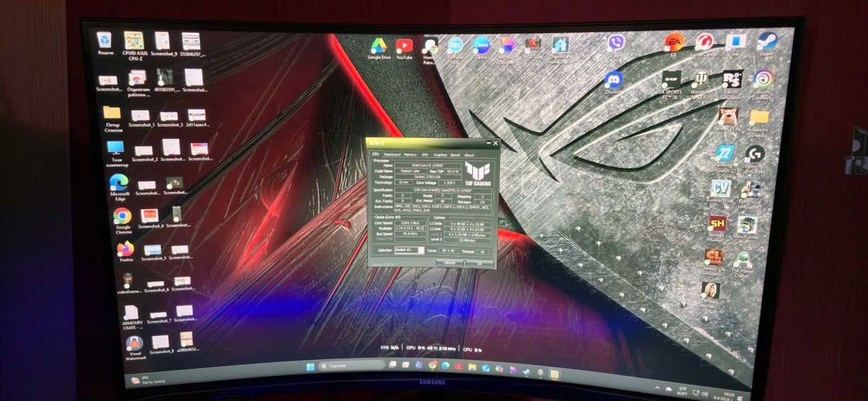Open Google Drive desktop shortcut
The image size is (868, 401).
click(x=378, y=49)
